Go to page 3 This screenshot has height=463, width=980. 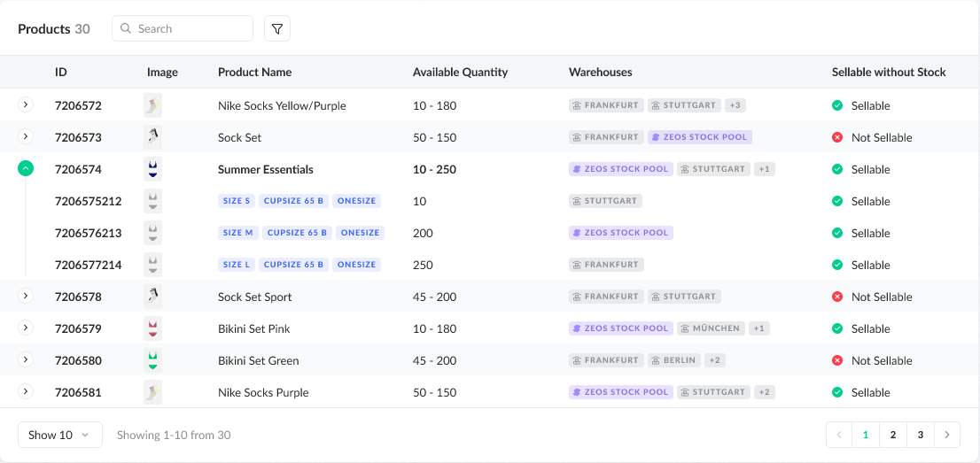coord(920,435)
